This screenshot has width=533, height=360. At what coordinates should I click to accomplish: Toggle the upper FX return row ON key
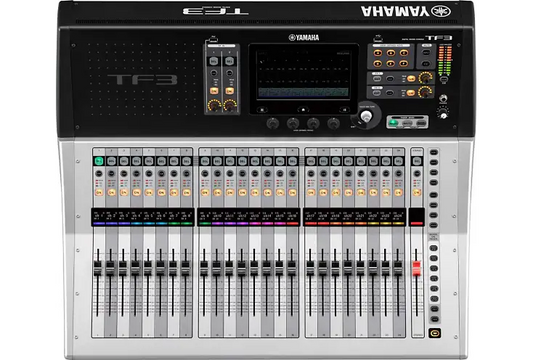(411, 79)
